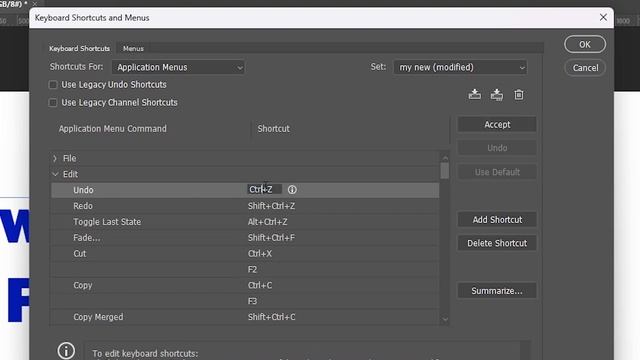Screen dimensions: 640x360
Task: Switch to the Menus tab
Action: coord(133,48)
